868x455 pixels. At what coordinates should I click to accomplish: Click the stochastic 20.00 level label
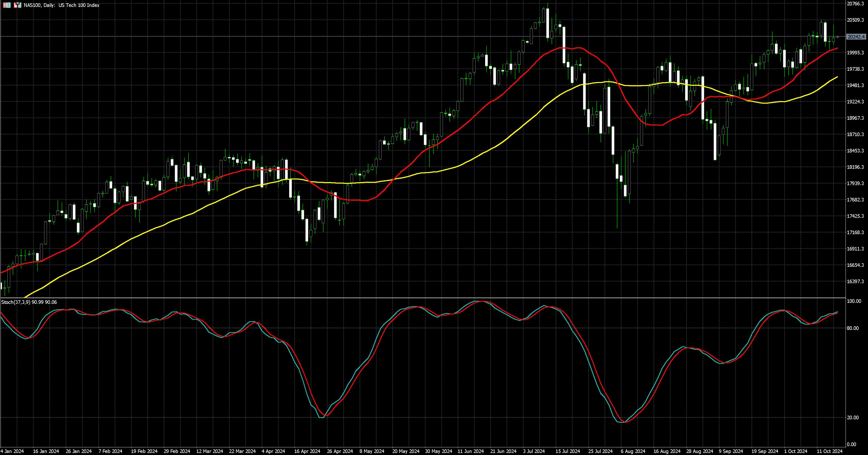852,417
